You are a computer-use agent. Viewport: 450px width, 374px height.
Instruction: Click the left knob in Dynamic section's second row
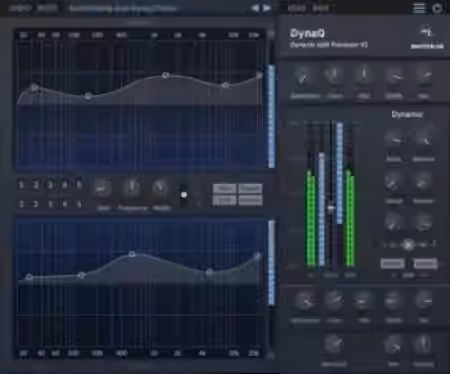pyautogui.click(x=394, y=182)
